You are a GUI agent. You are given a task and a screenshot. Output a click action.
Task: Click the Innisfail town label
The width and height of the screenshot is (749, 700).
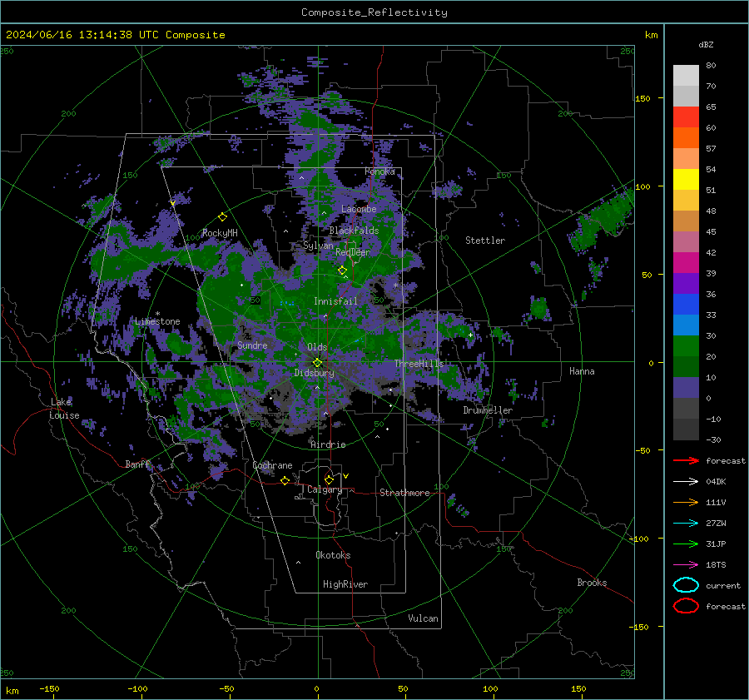click(335, 301)
